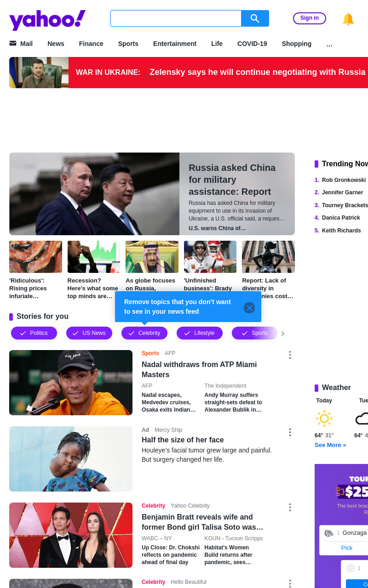Toggle the Politics topic chip
This screenshot has height=588, width=368.
point(34,333)
